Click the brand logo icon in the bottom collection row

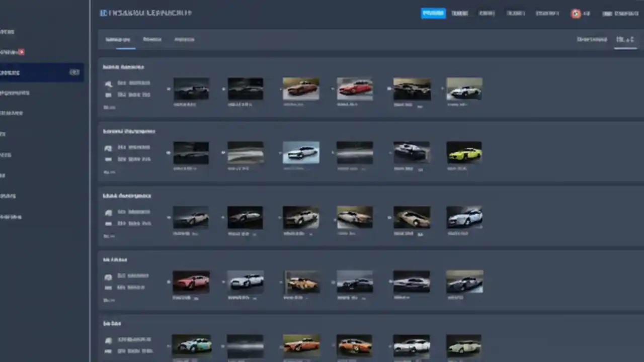[108, 340]
